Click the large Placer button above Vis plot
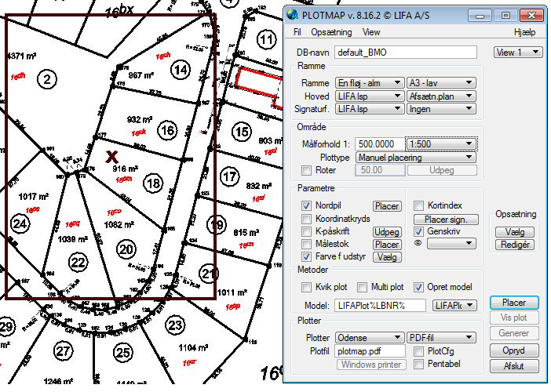551x392 pixels. (x=514, y=303)
